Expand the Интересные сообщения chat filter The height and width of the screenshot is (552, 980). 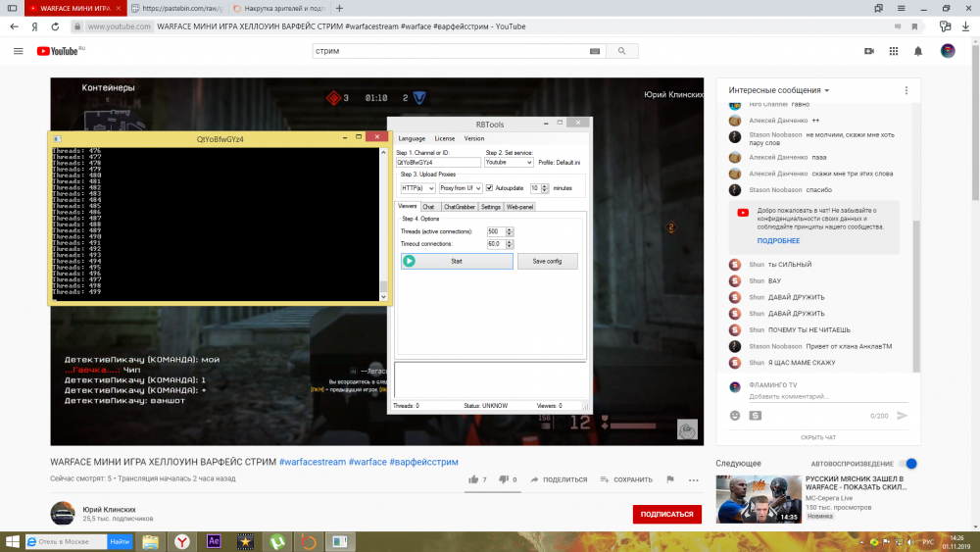pyautogui.click(x=779, y=90)
